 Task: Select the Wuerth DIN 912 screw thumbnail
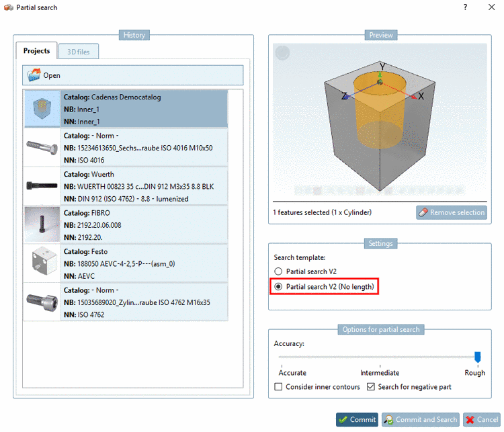point(42,186)
